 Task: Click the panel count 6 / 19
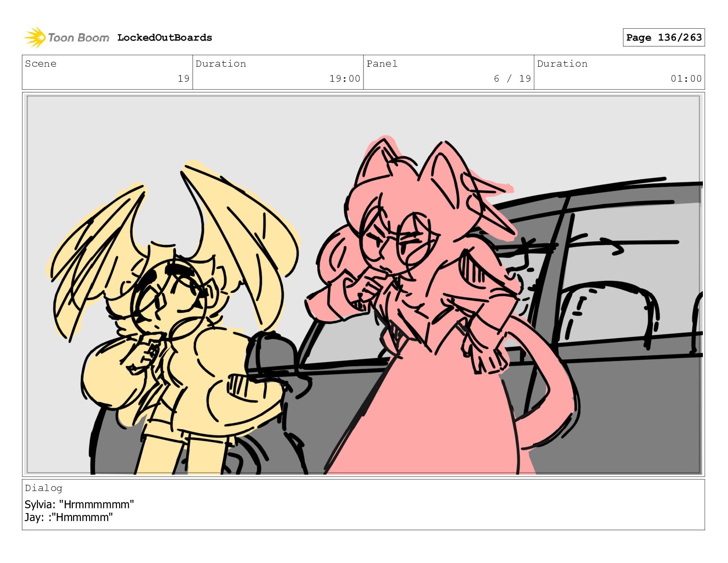tap(512, 79)
